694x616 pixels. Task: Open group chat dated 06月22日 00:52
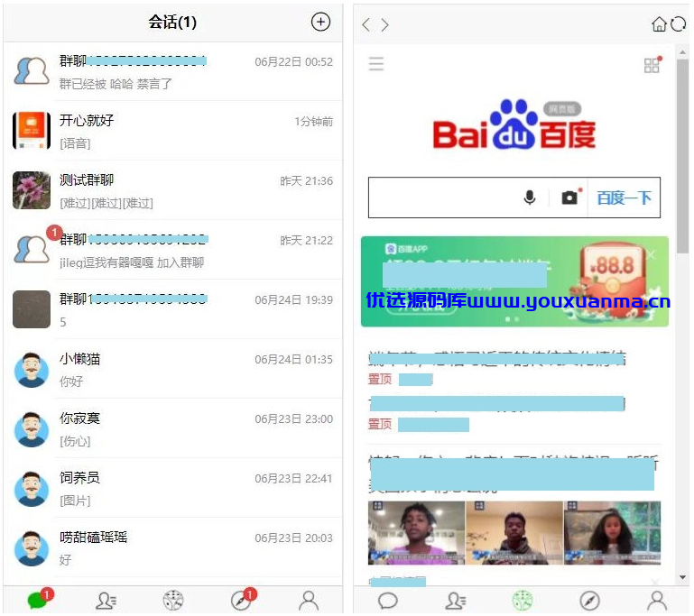coord(173,71)
